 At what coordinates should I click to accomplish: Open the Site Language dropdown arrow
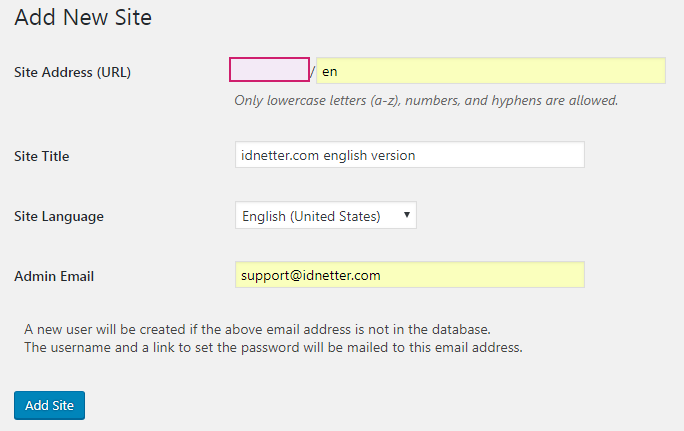[x=407, y=215]
